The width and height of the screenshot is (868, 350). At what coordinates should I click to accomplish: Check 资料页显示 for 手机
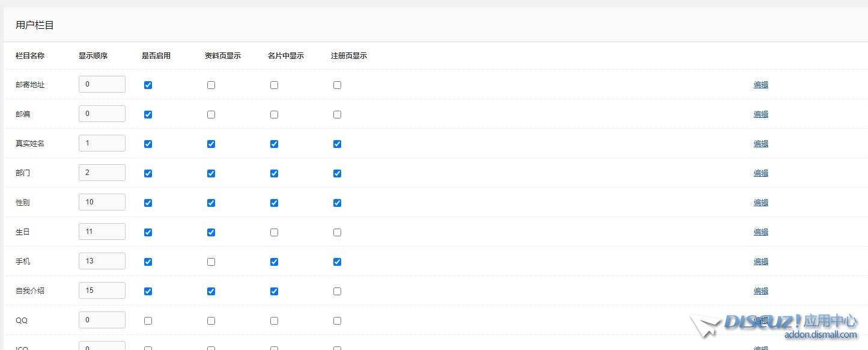tap(211, 262)
